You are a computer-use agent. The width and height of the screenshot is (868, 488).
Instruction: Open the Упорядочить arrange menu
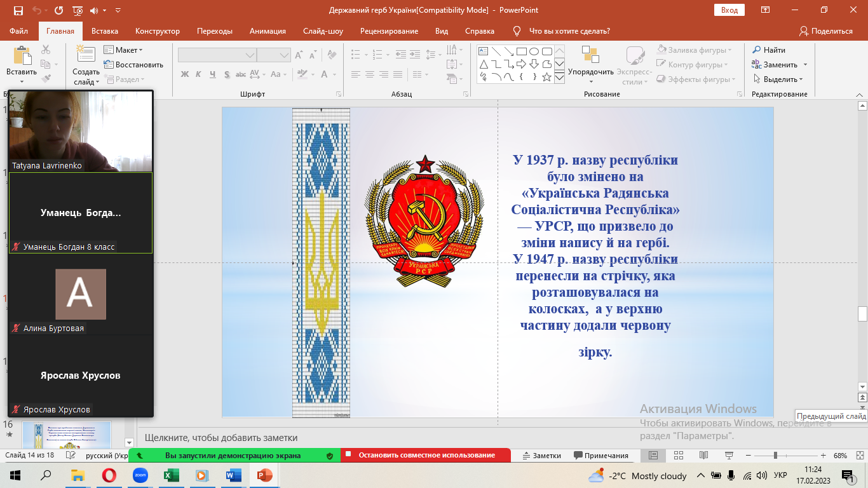click(x=591, y=64)
